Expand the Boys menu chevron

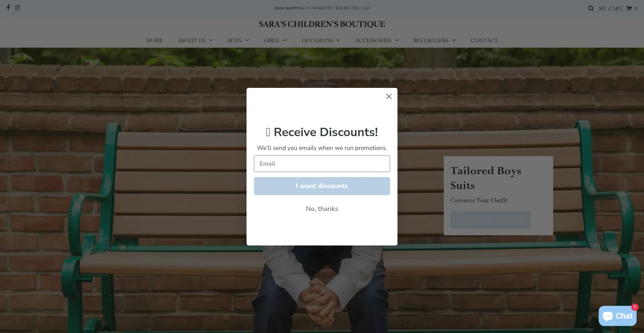[247, 40]
